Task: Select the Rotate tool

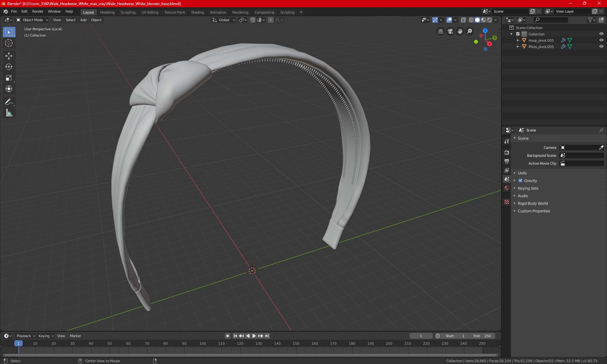Action: coord(9,67)
